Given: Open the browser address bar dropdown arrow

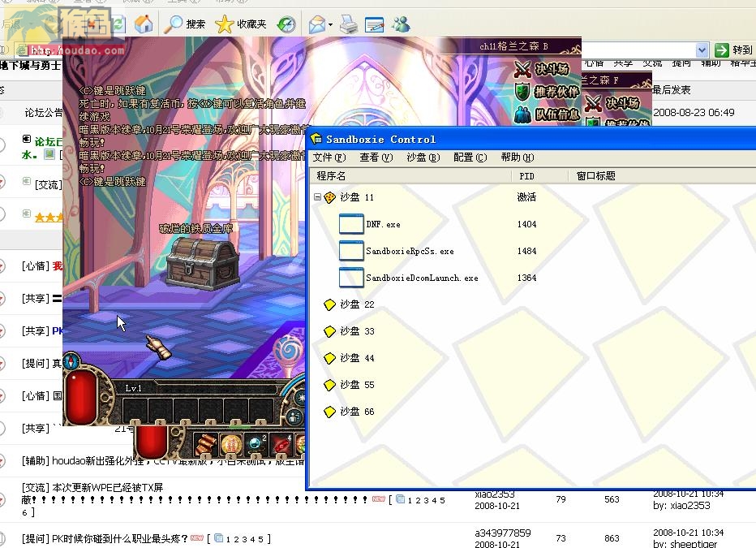Looking at the screenshot, I should [x=702, y=50].
